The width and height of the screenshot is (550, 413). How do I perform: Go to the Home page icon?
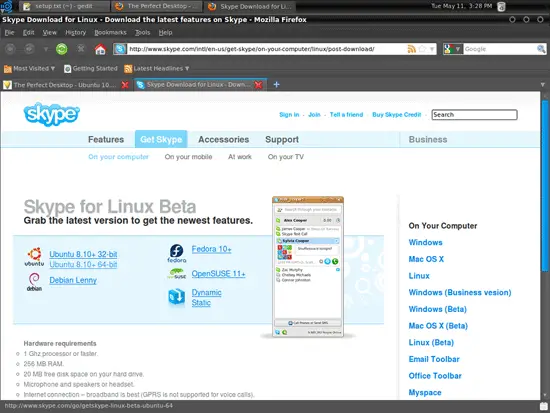point(100,49)
